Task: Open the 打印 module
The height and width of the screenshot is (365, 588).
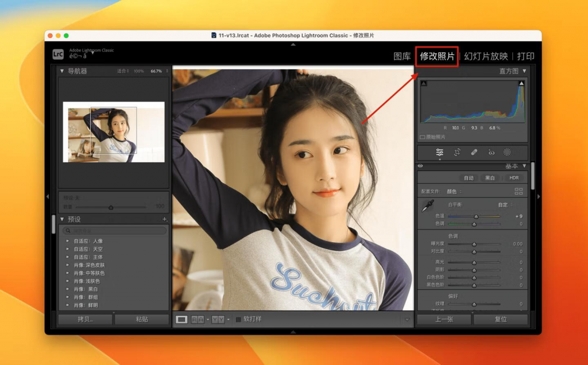Action: click(524, 57)
